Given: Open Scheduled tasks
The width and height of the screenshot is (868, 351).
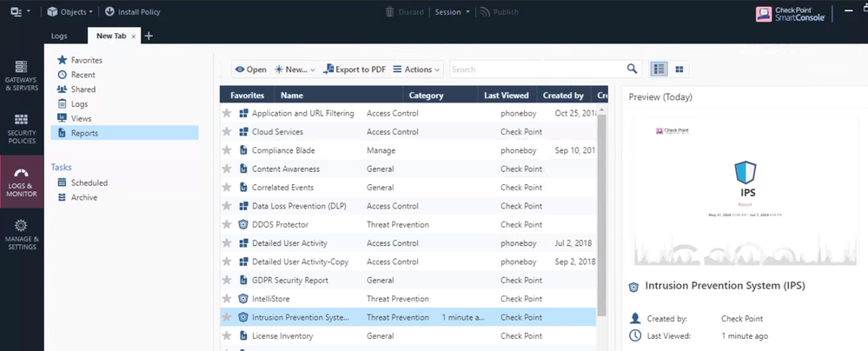Looking at the screenshot, I should coord(83,182).
